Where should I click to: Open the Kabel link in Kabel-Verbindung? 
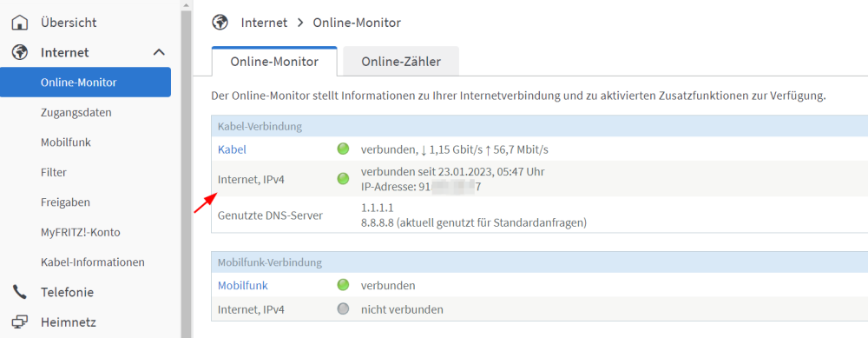232,149
